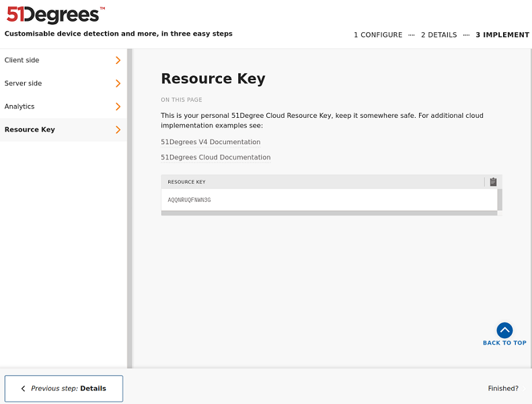
Task: Copy the resource key to clipboard
Action: coord(493,182)
